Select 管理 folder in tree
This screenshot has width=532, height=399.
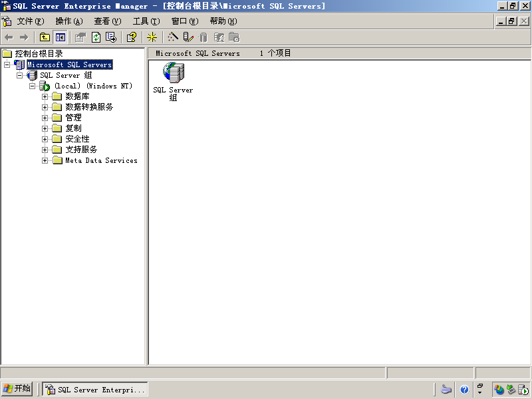[x=73, y=118]
